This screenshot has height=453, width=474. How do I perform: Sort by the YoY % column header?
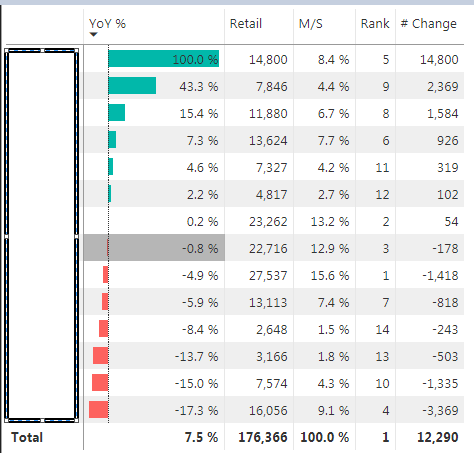[x=107, y=24]
